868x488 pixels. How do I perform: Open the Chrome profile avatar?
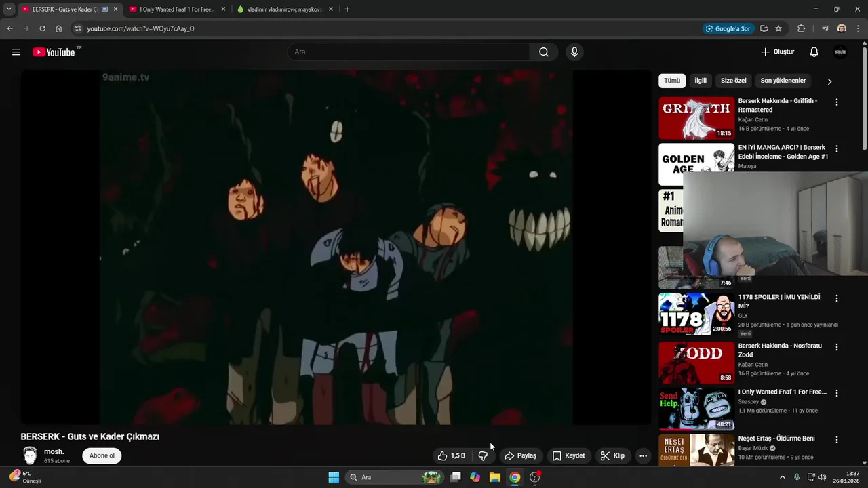pyautogui.click(x=842, y=28)
